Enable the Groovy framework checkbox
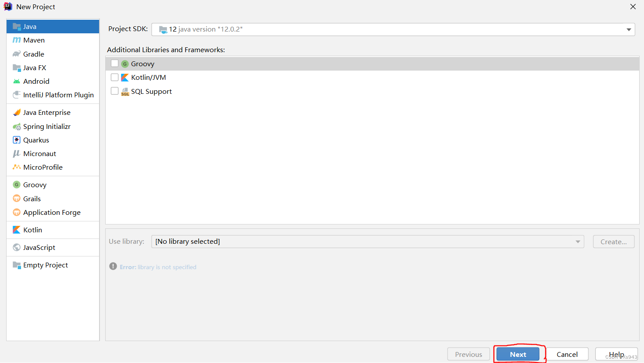 click(115, 64)
